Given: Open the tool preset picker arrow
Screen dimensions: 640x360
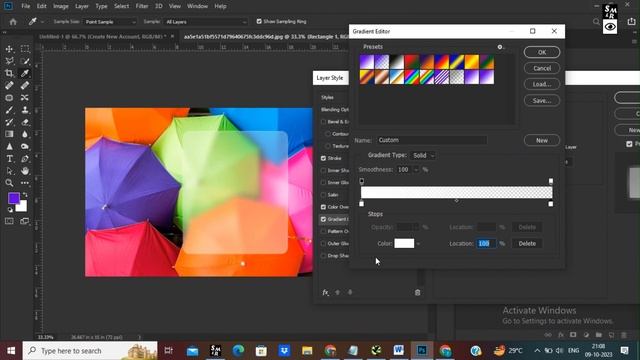Looking at the screenshot, I should click(x=42, y=22).
